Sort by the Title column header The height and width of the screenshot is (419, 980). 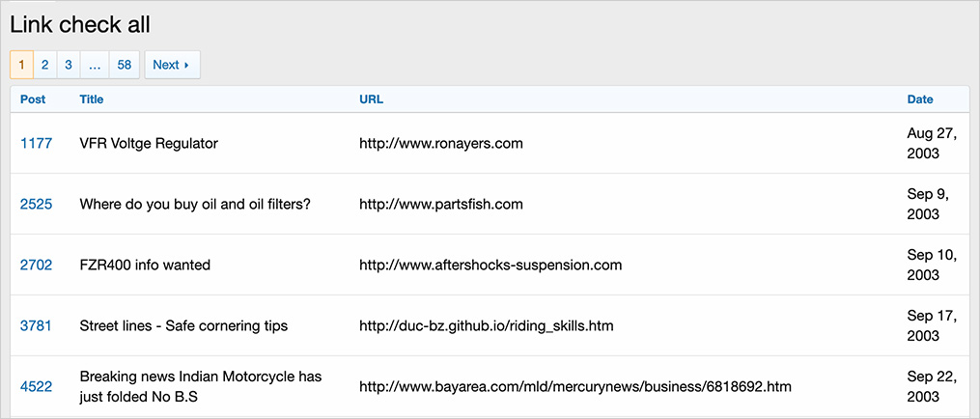tap(92, 99)
